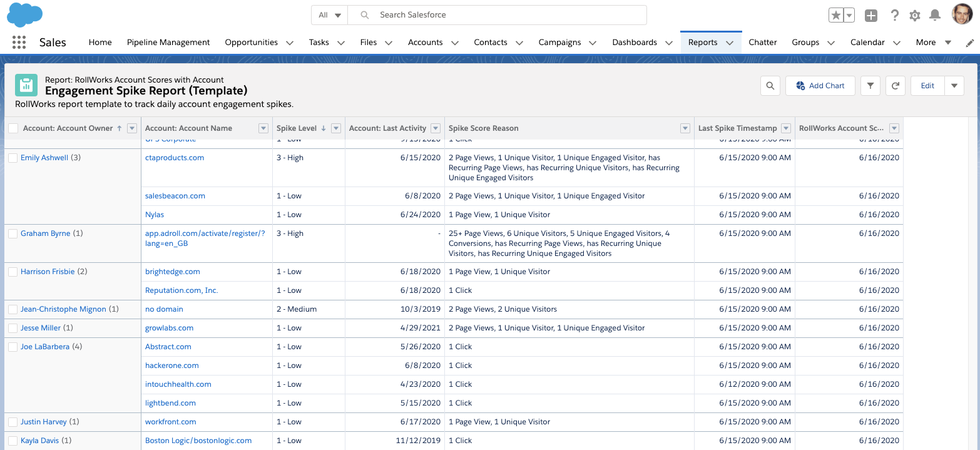Open the Account Name column menu
980x450 pixels.
click(x=263, y=128)
